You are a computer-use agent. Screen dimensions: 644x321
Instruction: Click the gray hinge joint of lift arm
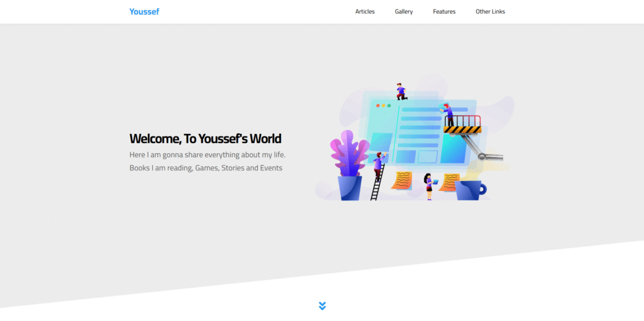click(x=481, y=156)
